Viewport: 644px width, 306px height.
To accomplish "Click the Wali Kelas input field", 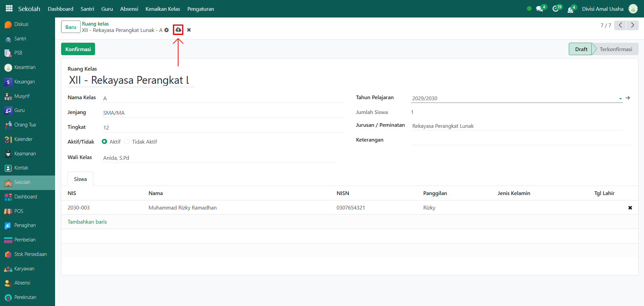I will 218,158.
